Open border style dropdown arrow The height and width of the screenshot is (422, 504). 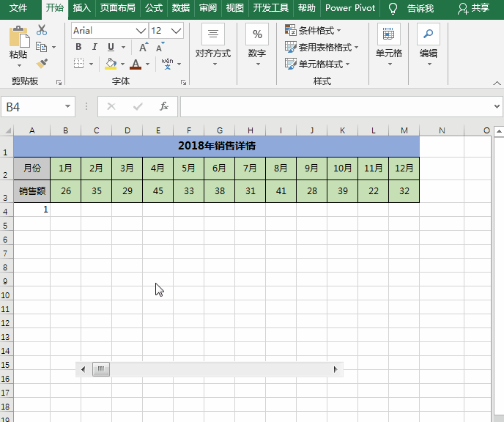click(x=91, y=64)
